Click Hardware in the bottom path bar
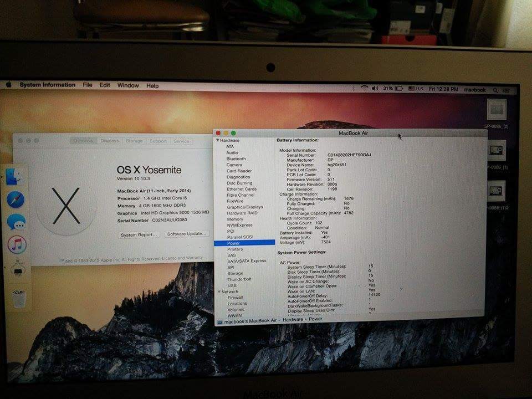 coord(293,320)
